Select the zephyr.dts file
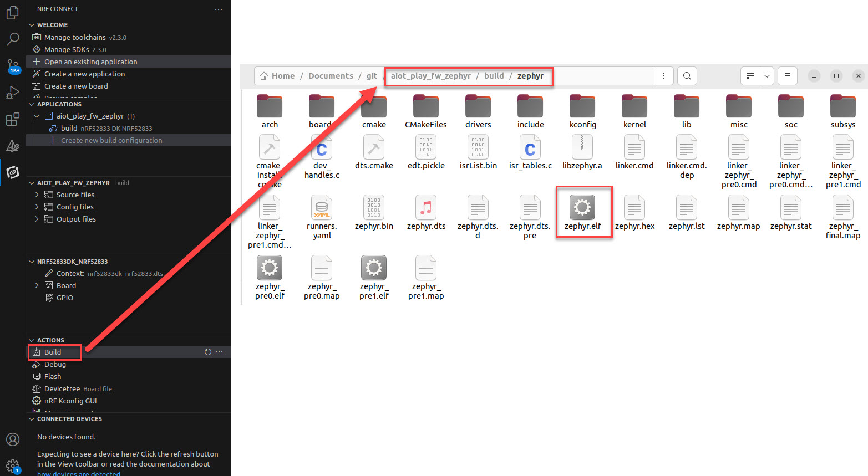The image size is (868, 476). [x=426, y=213]
